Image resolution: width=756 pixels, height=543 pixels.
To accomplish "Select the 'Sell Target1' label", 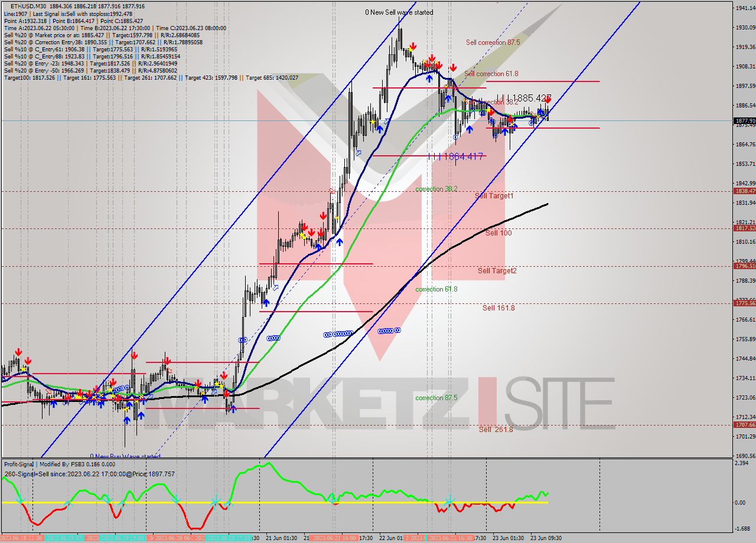I will pos(494,195).
